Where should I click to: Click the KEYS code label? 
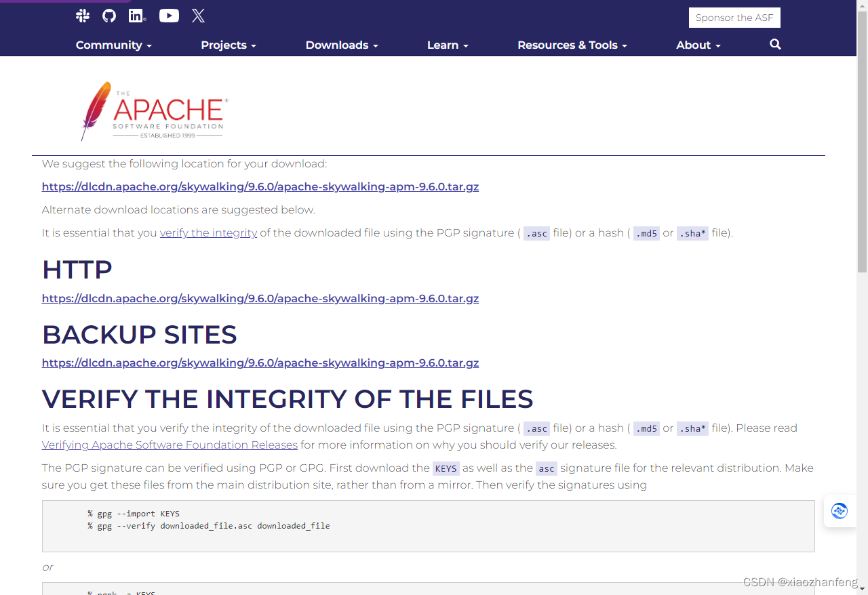[x=446, y=468]
